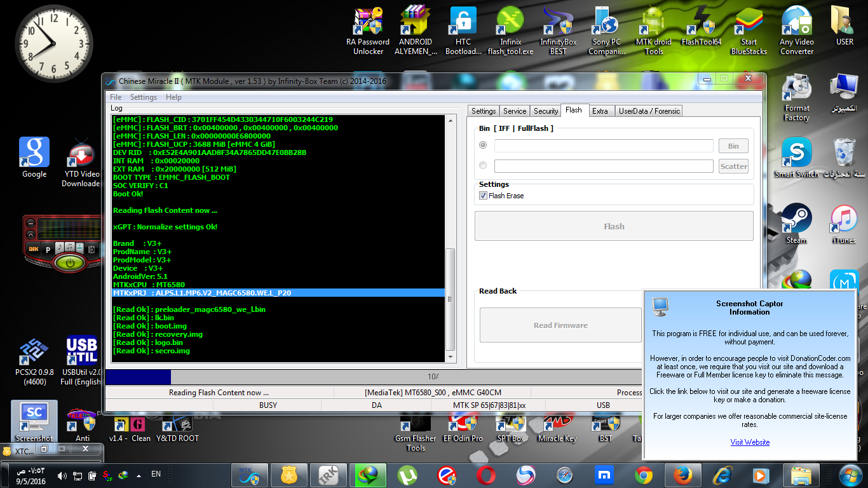Launch the Steam desktop shortcut
The height and width of the screenshot is (488, 868).
(x=797, y=224)
